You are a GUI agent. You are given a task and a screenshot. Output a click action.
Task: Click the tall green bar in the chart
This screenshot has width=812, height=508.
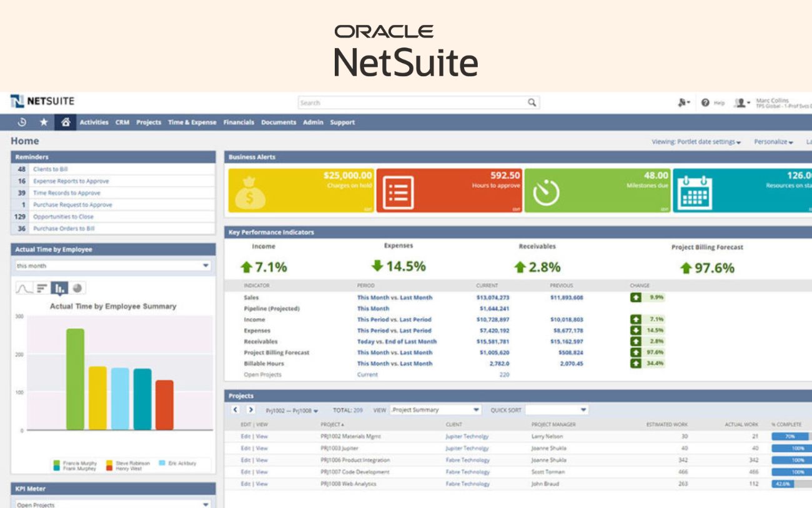(x=75, y=379)
